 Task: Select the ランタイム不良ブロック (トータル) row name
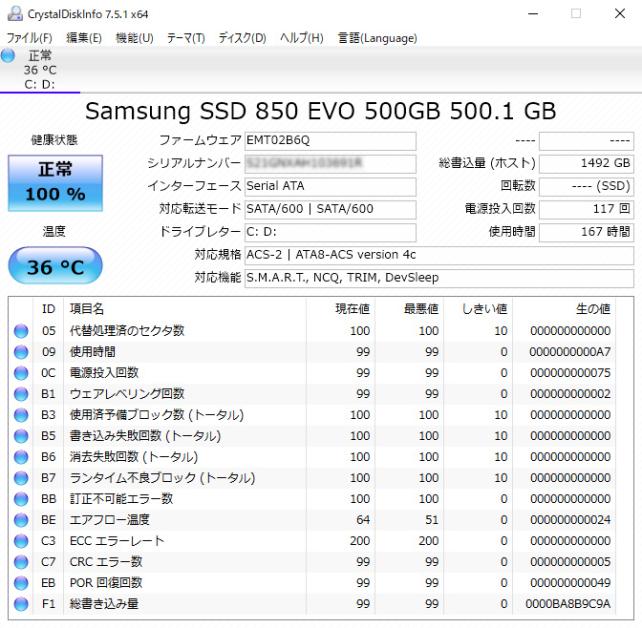click(x=163, y=478)
